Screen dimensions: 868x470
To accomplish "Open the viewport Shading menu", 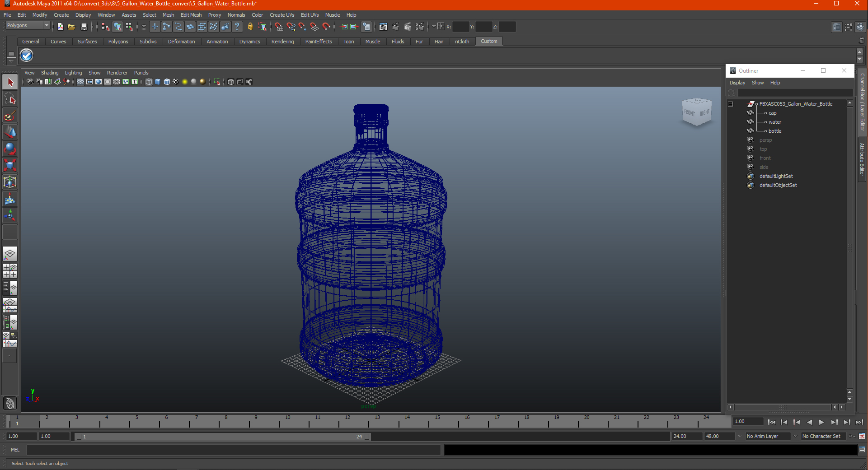I will [50, 73].
